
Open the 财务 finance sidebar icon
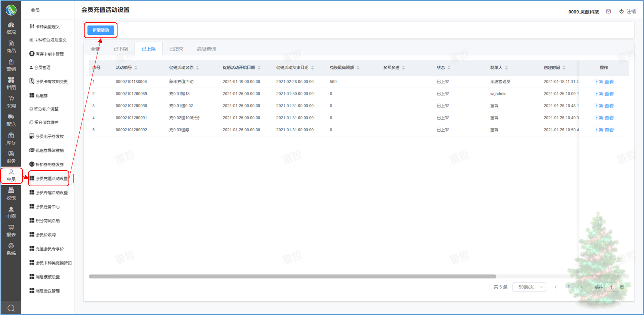(11, 157)
